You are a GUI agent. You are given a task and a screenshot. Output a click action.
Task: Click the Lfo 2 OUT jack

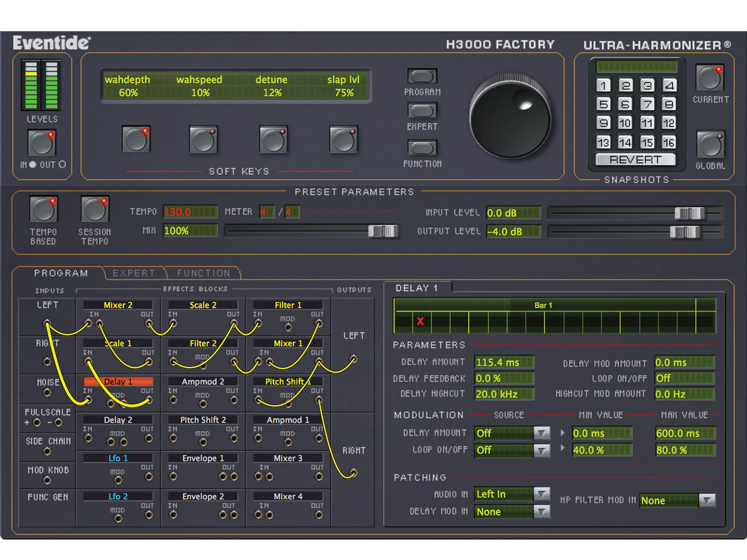pos(149,515)
